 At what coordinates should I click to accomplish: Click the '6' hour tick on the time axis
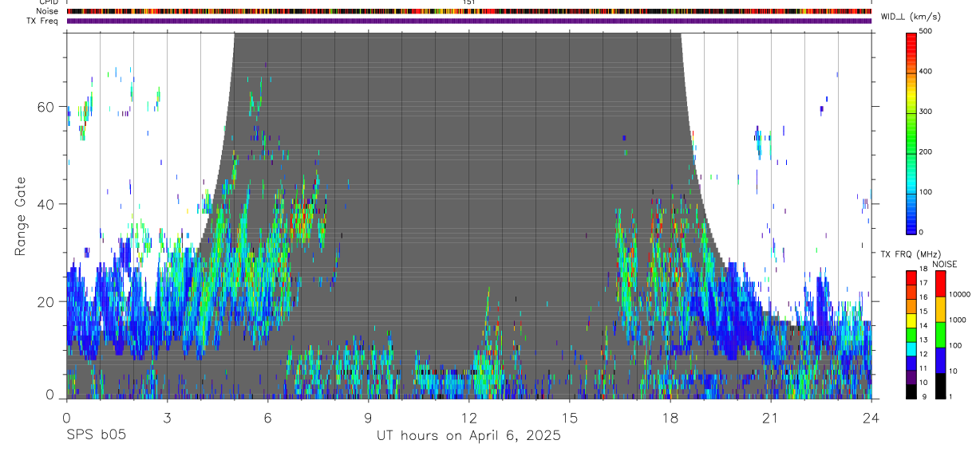pos(267,417)
